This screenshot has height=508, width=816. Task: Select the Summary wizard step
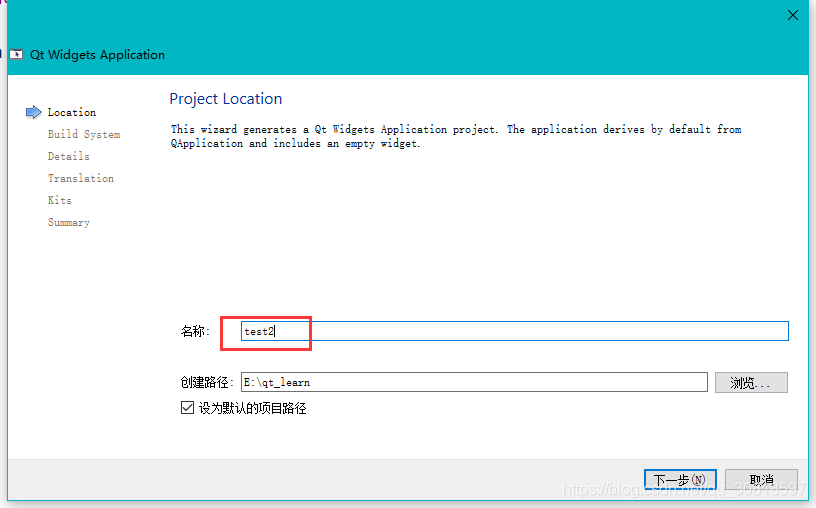(69, 222)
